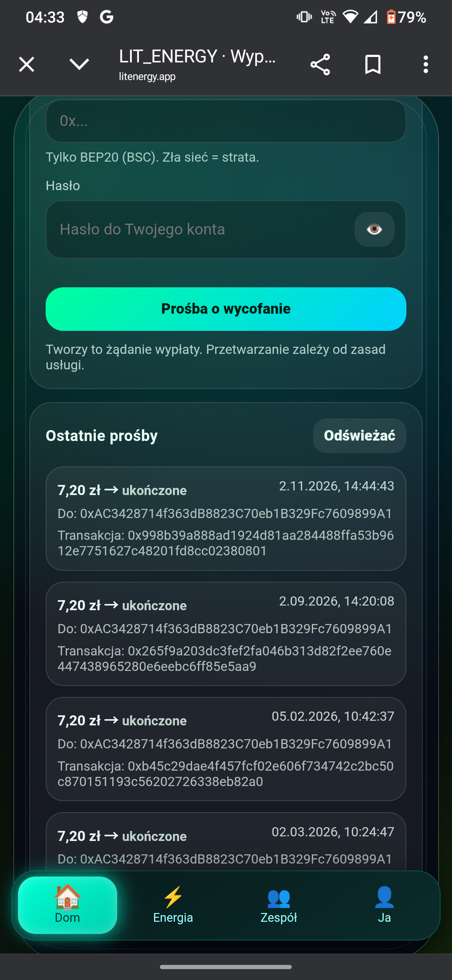Tap the 05.02.2026 transaction hash

tap(225, 774)
